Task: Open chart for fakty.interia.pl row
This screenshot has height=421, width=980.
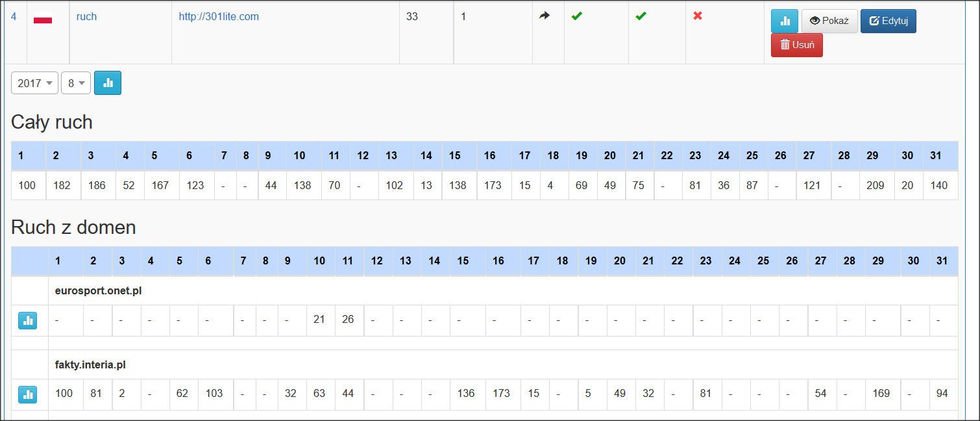Action: 27,394
